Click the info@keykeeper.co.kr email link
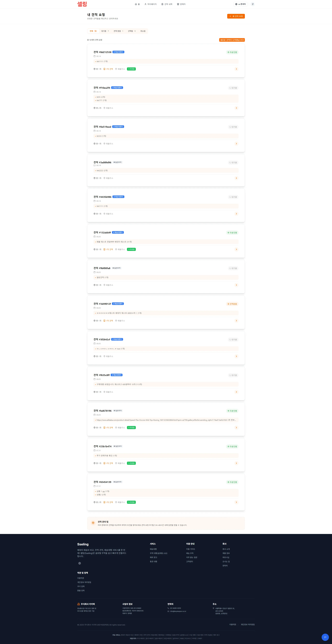The width and height of the screenshot is (332, 644). [178, 611]
